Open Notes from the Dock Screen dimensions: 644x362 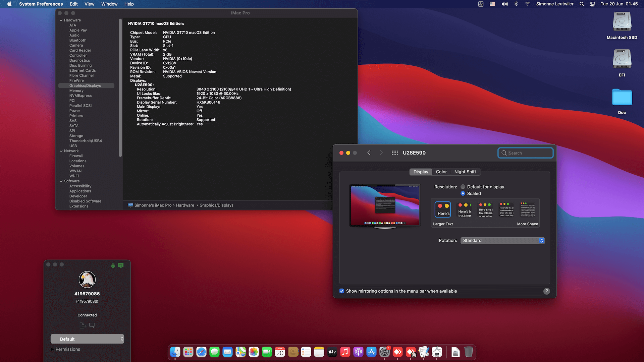319,352
